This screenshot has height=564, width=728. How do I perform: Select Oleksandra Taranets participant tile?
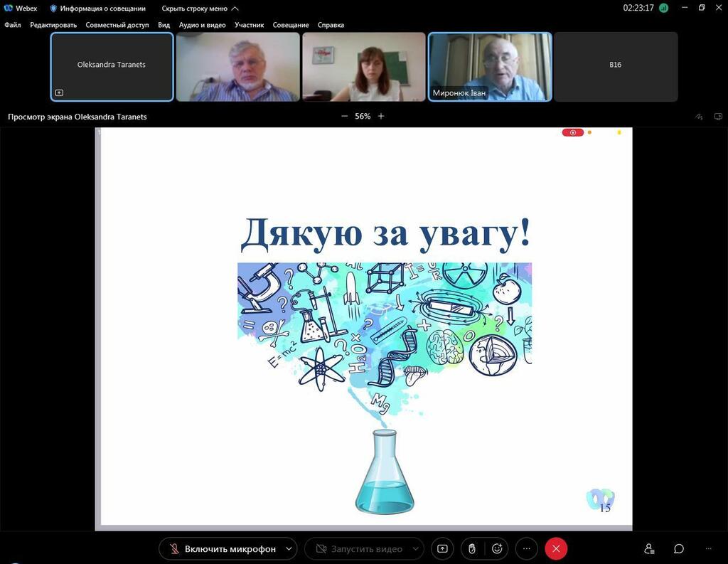(112, 66)
